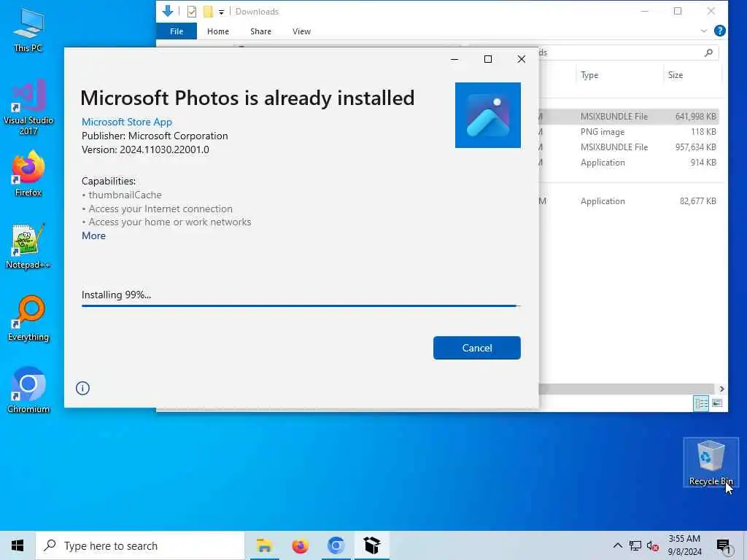This screenshot has height=560, width=747.
Task: Select Chromium desktop shortcut
Action: click(28, 390)
